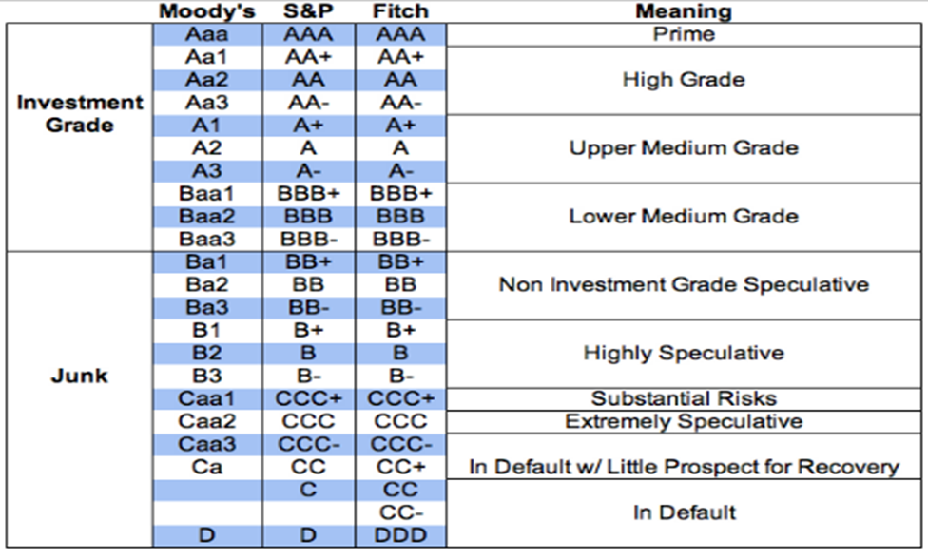
Task: Click the Extremely Speculative cell
Action: pos(684,421)
